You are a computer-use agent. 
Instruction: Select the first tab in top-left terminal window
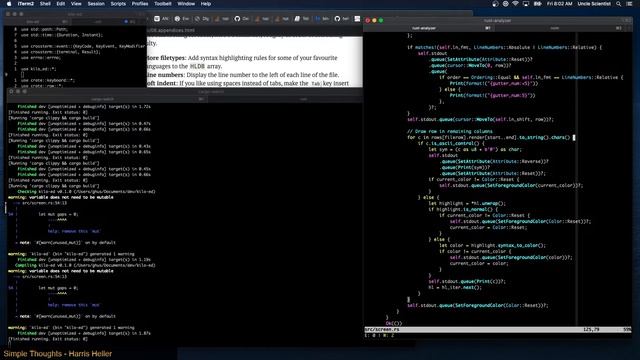[37, 22]
